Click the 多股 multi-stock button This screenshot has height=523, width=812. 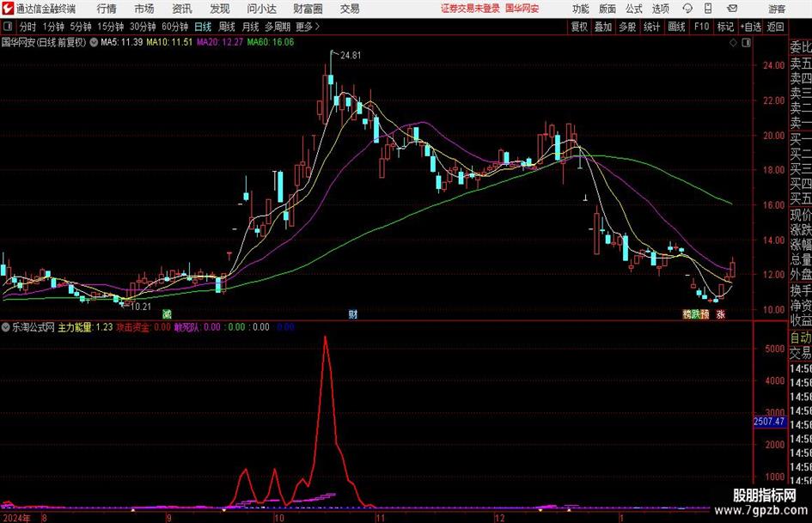pyautogui.click(x=627, y=27)
